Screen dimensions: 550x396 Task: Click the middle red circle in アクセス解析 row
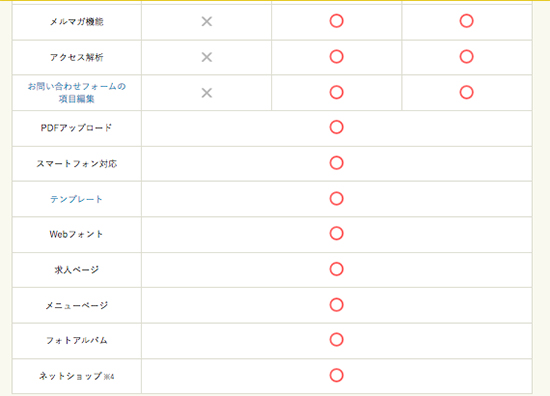coord(336,56)
